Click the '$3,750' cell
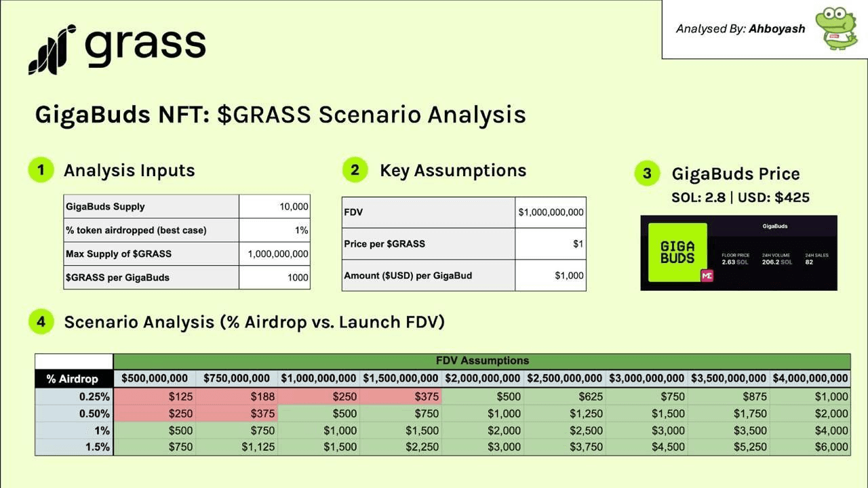 coord(564,447)
